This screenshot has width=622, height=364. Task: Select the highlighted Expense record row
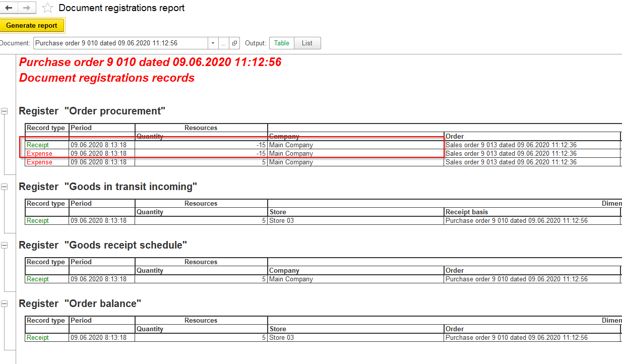[x=39, y=153]
